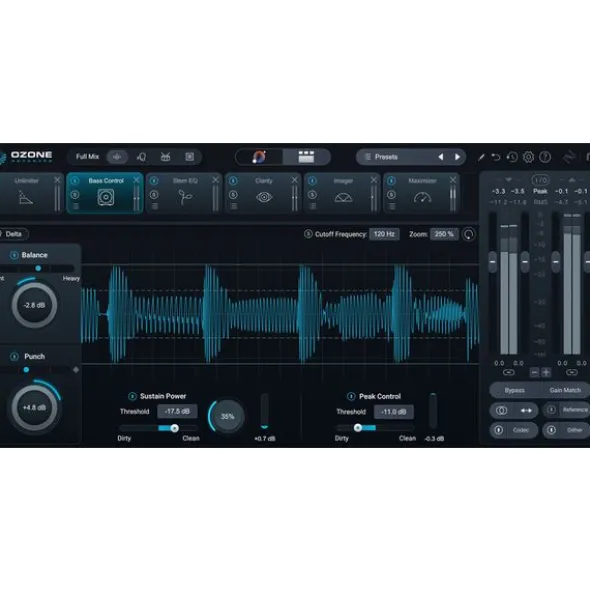
Task: Solo the Imager module
Action: point(312,195)
